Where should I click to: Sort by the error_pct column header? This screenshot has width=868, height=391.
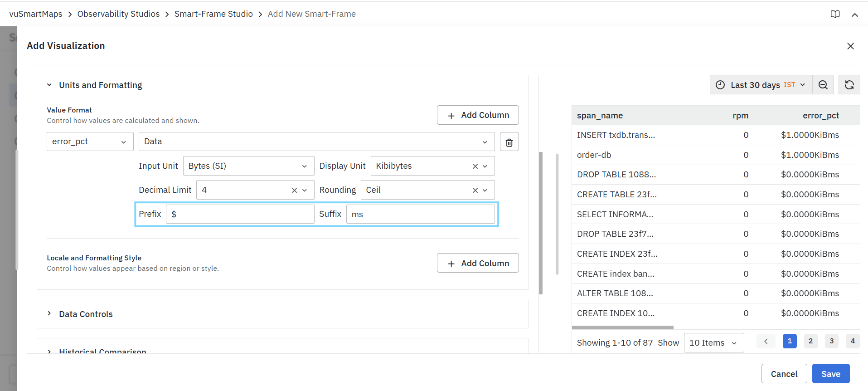click(821, 116)
